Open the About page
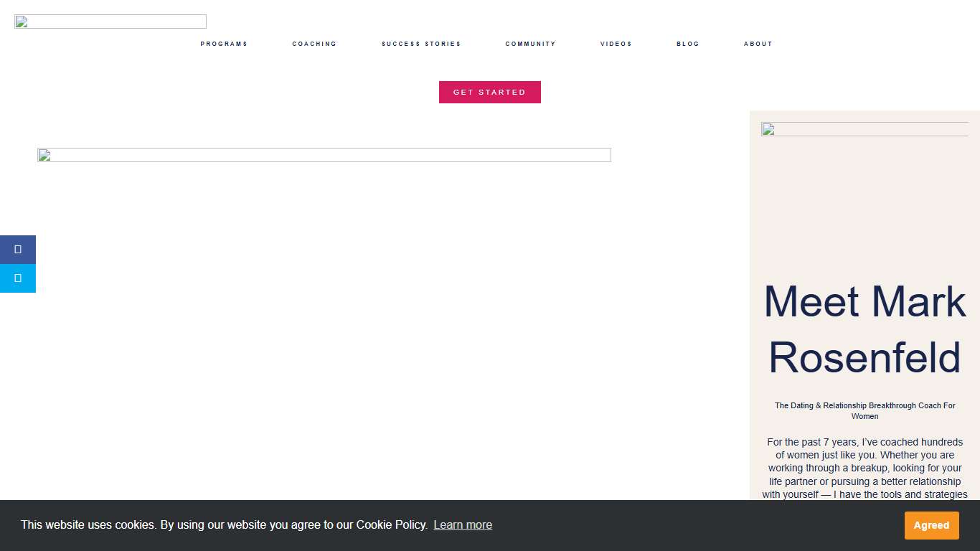The image size is (980, 551). [758, 44]
